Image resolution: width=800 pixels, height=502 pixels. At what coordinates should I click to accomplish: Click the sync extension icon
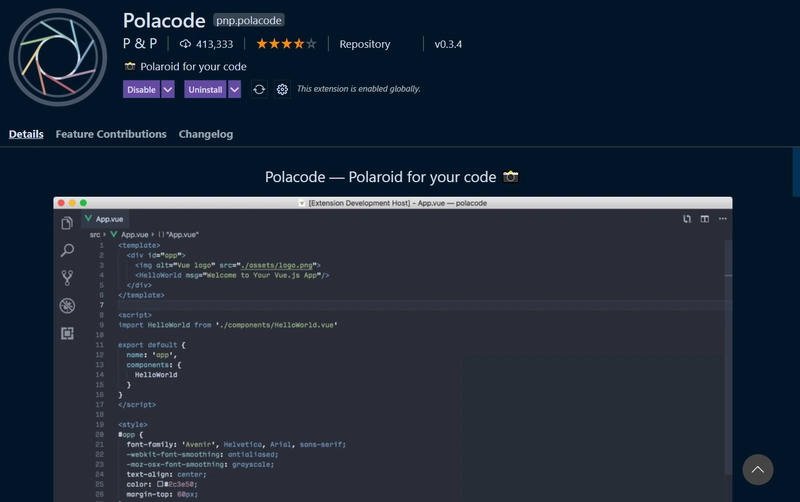coord(259,89)
